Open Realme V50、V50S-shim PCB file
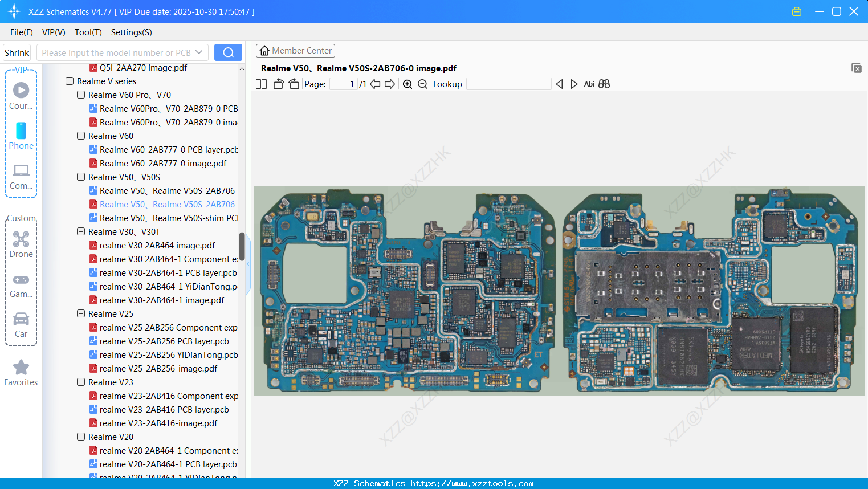The height and width of the screenshot is (489, 868). pos(164,218)
